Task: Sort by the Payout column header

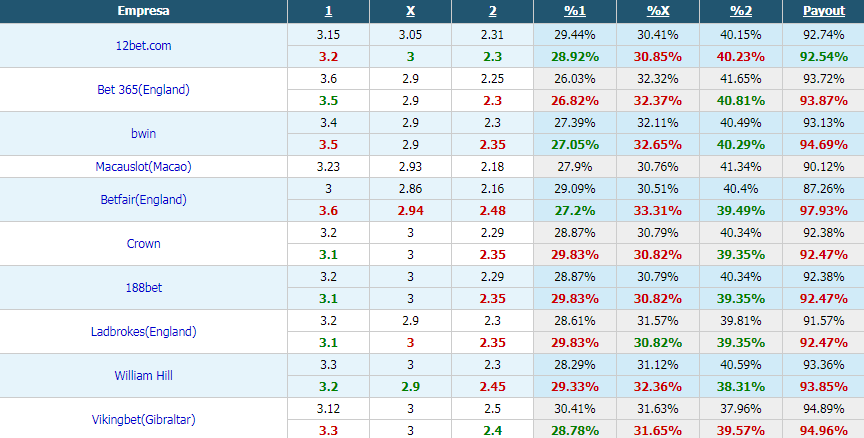Action: [x=824, y=11]
